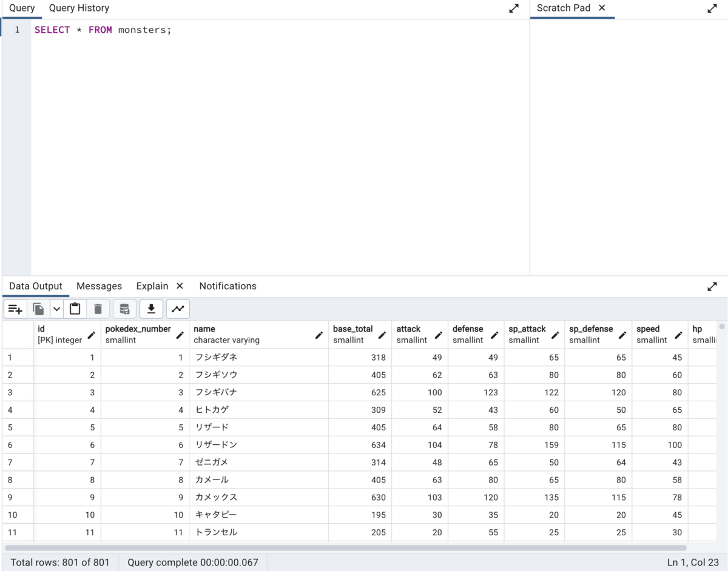Click sp_attack value 135
This screenshot has width=728, height=571.
pos(534,497)
